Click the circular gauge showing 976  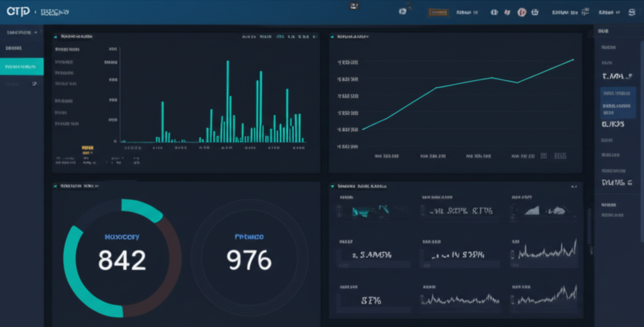250,258
